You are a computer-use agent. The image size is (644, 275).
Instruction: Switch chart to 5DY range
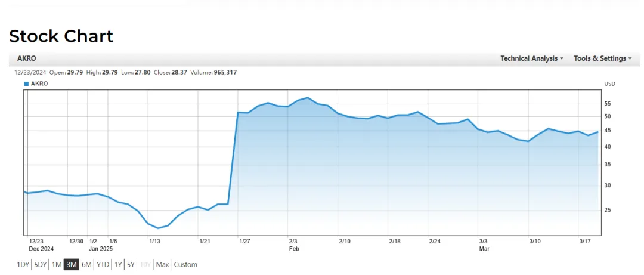click(40, 264)
